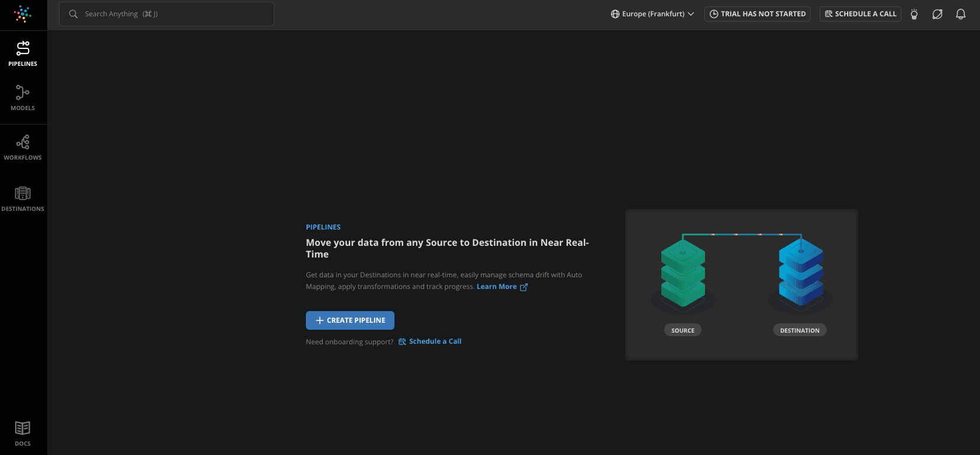
Task: Click Schedule a Call onboarding link
Action: tap(435, 341)
